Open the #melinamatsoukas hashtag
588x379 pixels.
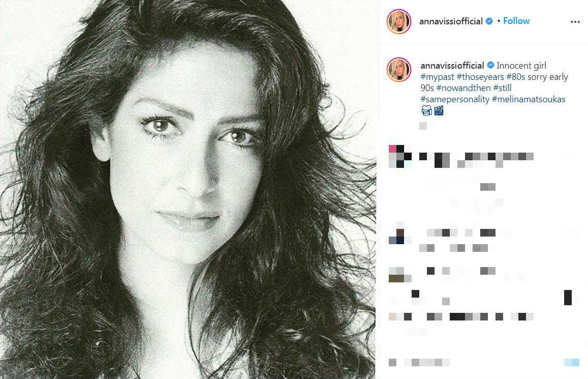(529, 99)
